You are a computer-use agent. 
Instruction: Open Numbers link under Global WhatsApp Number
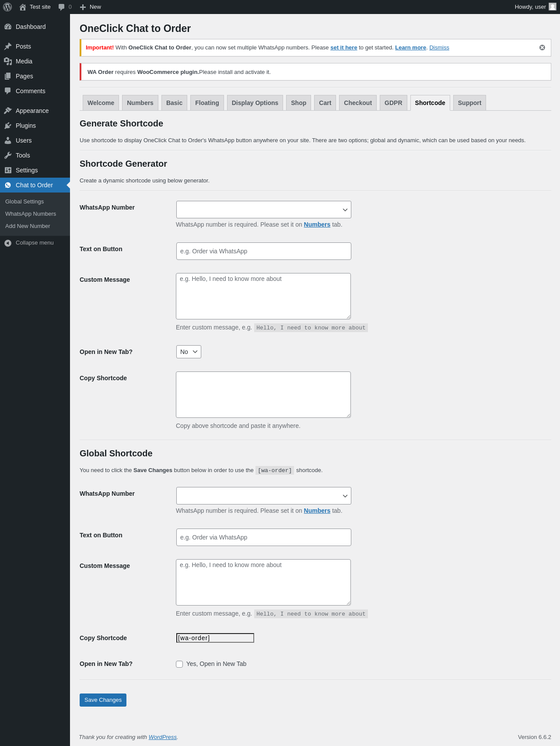pos(317,511)
